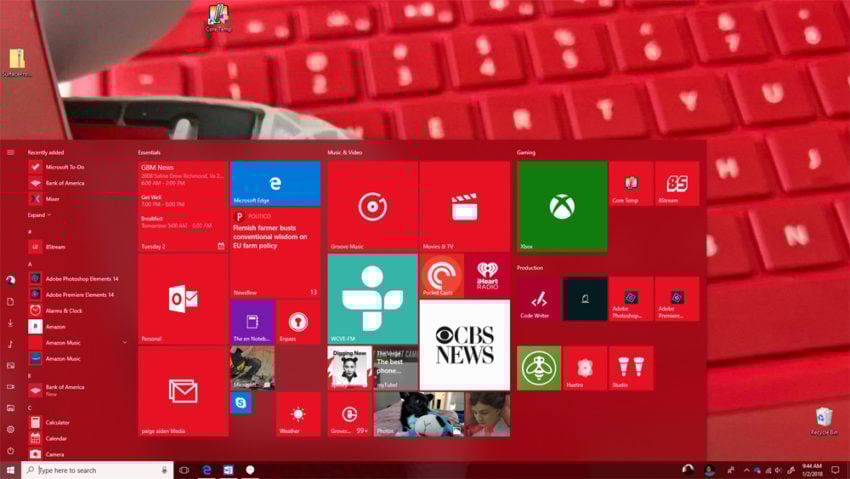Click the Windows Start button
The width and height of the screenshot is (850, 479).
click(x=10, y=470)
